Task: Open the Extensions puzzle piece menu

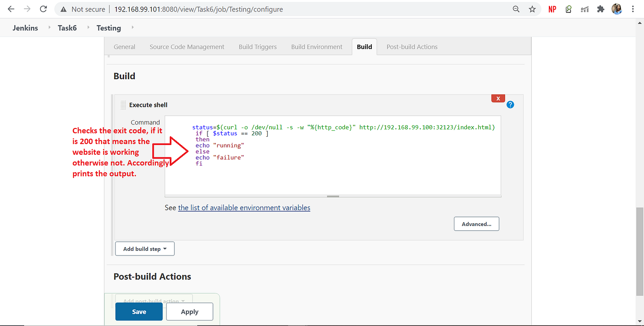Action: point(600,9)
